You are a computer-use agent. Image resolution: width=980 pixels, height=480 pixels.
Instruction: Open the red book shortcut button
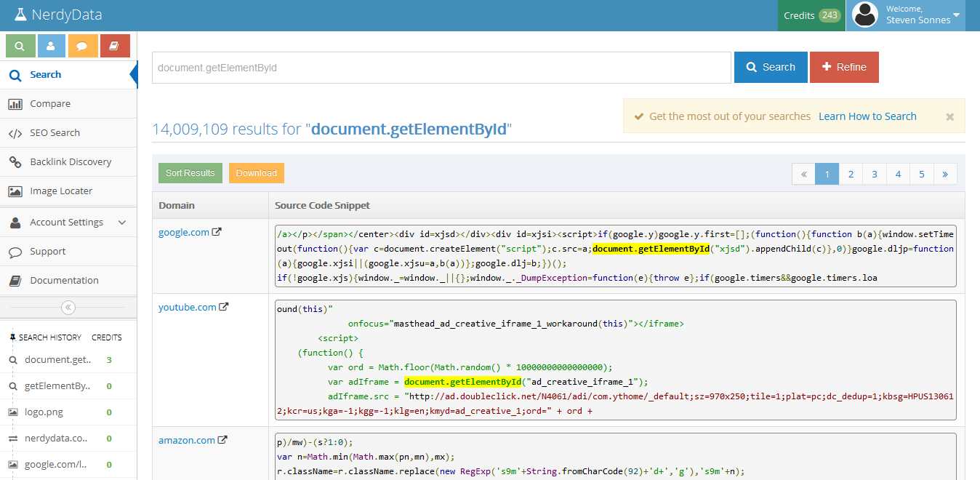[115, 46]
